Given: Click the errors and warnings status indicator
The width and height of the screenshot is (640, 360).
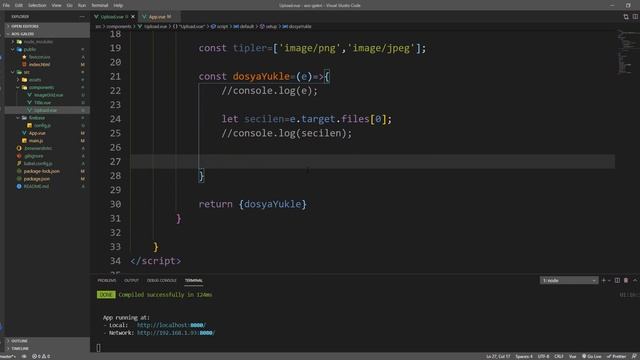Looking at the screenshot, I should (x=41, y=357).
